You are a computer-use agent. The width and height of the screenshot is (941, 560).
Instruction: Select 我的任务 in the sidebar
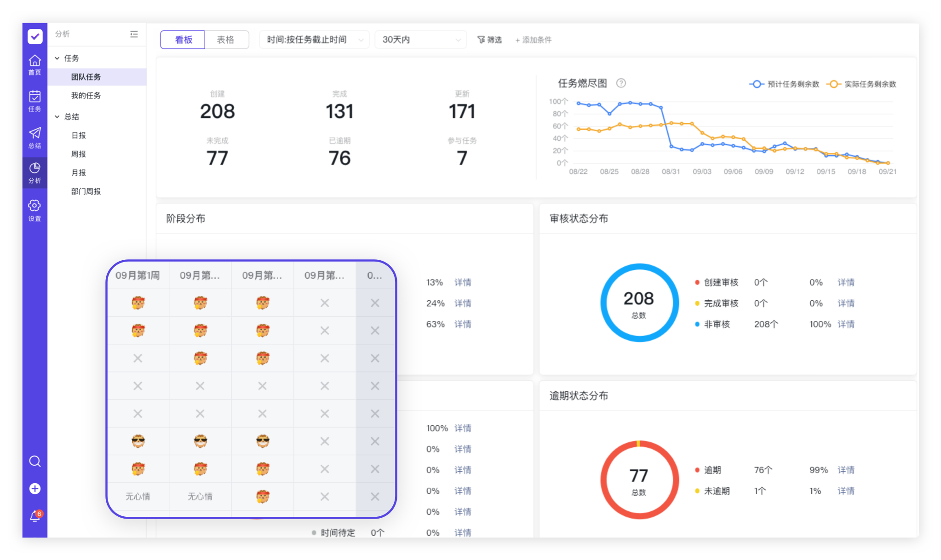[86, 96]
